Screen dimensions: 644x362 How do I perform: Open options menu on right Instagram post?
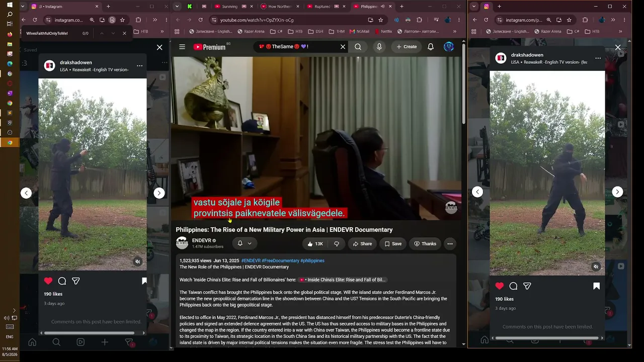click(x=598, y=58)
